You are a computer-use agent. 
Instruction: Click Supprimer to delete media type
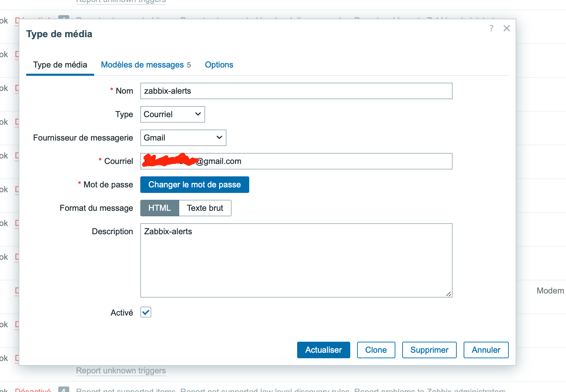[x=429, y=350]
